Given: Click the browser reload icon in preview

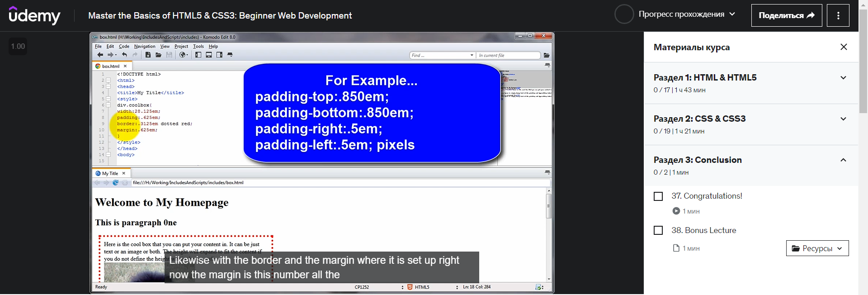Looking at the screenshot, I should tap(116, 183).
